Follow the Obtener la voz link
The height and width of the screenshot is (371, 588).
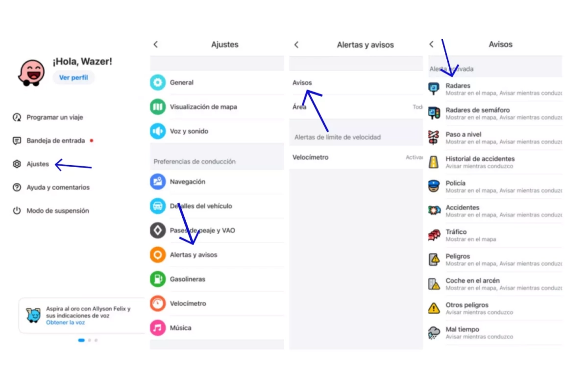(66, 322)
